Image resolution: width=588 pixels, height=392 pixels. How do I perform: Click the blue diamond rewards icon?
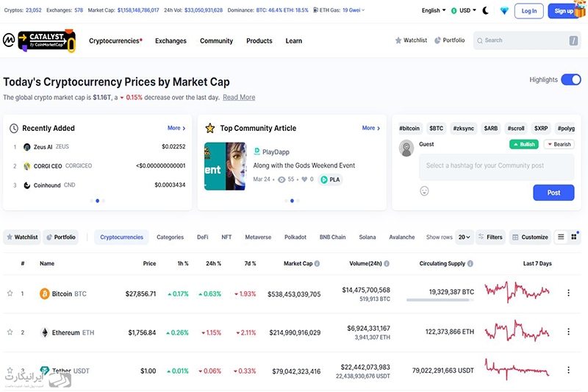coord(504,11)
